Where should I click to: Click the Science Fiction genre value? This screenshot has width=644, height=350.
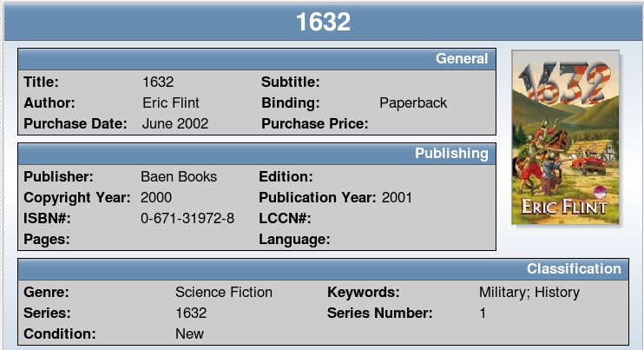click(224, 292)
